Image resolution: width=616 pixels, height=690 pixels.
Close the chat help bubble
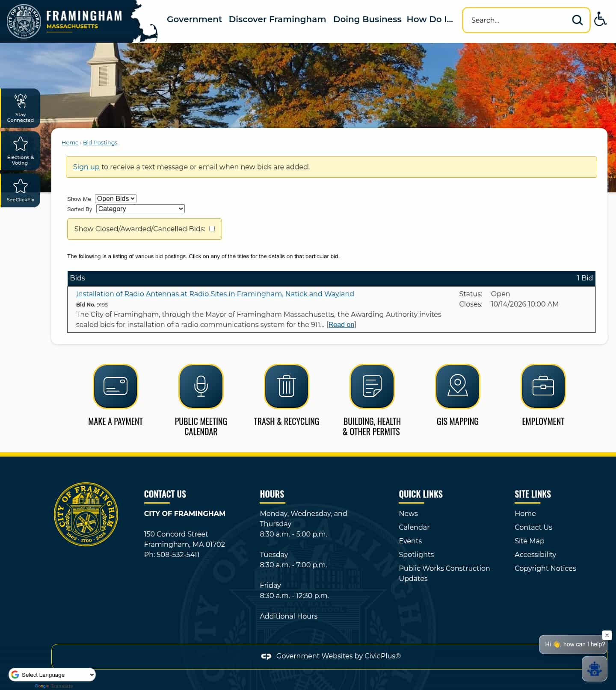(607, 635)
